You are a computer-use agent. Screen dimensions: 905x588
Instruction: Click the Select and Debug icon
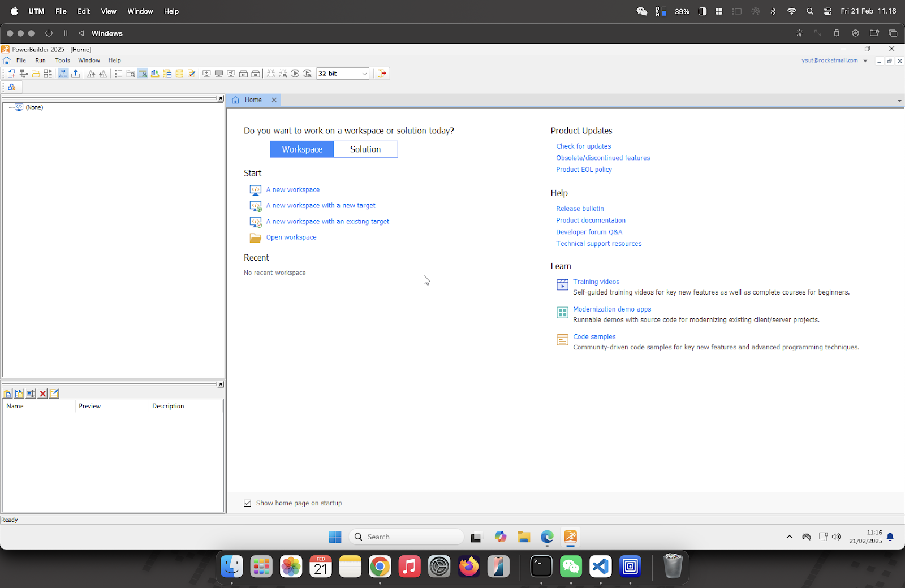(x=283, y=73)
